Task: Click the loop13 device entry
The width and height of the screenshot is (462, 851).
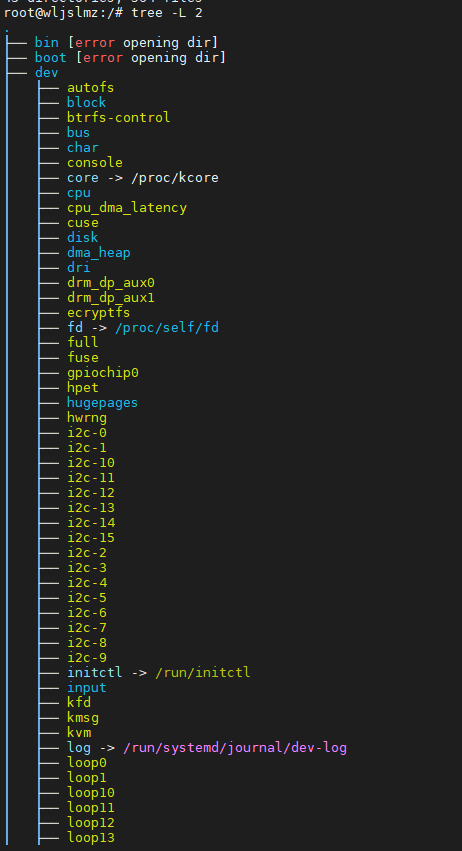Action: (91, 838)
